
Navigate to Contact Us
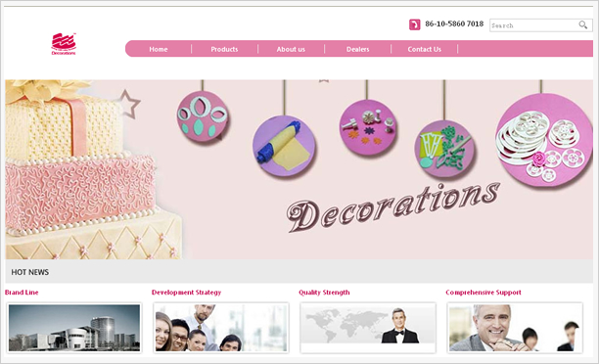[x=424, y=49]
